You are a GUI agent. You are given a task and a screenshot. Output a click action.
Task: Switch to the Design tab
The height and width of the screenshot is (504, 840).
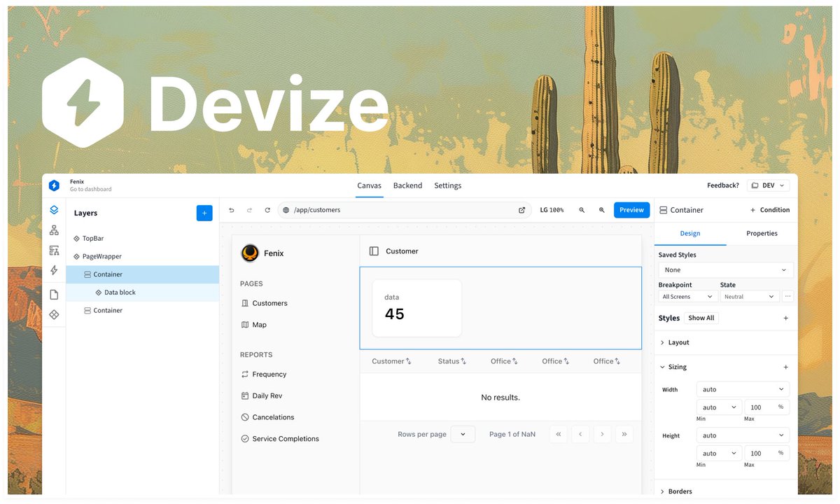(690, 234)
